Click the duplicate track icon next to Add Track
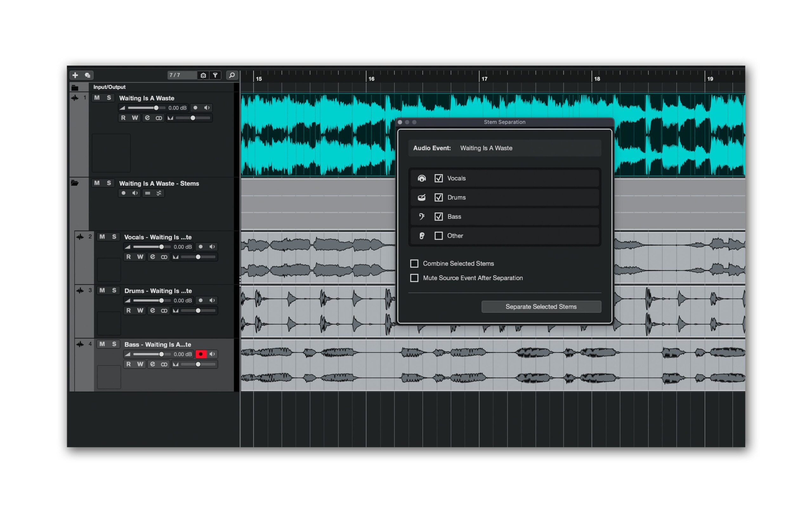The height and width of the screenshot is (513, 812). [x=88, y=76]
